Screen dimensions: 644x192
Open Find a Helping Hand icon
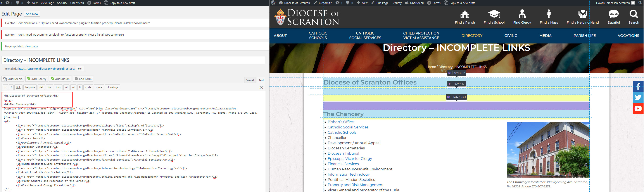tap(582, 14)
